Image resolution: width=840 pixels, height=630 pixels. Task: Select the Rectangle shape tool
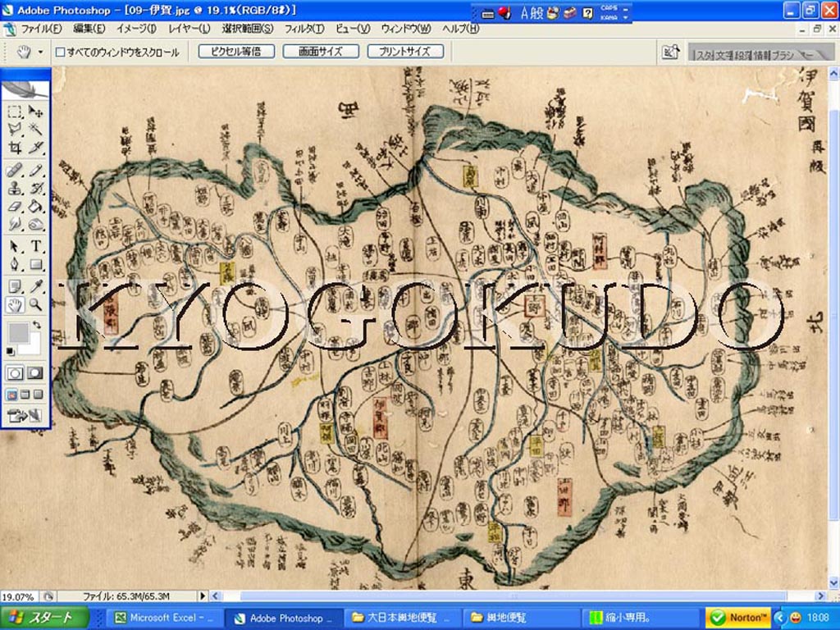click(x=35, y=264)
